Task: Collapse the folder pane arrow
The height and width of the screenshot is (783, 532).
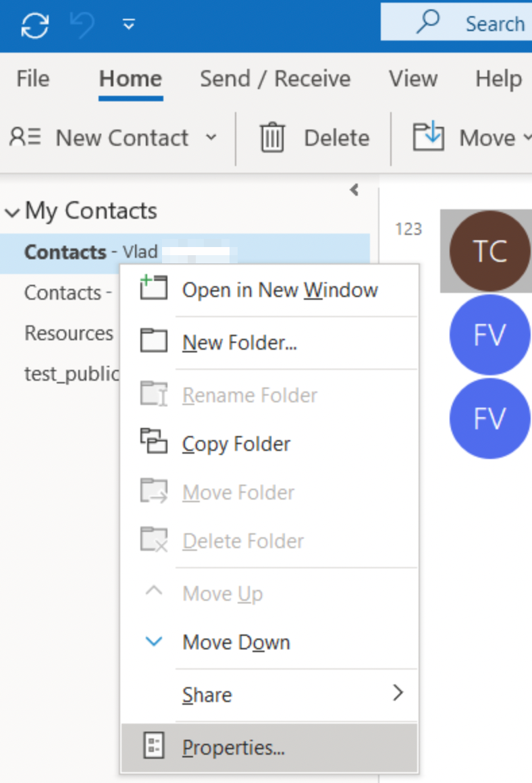Action: click(354, 190)
